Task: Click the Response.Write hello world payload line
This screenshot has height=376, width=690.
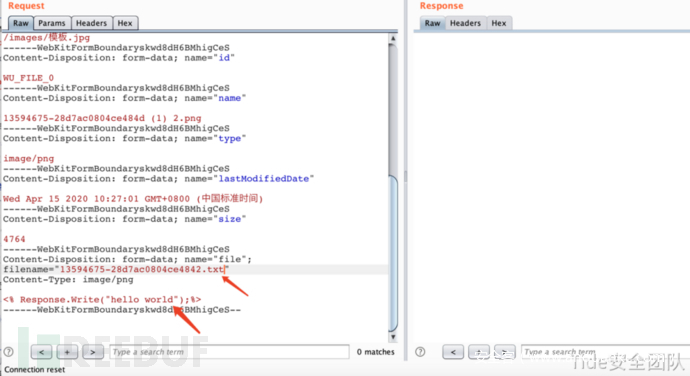Action: 102,300
